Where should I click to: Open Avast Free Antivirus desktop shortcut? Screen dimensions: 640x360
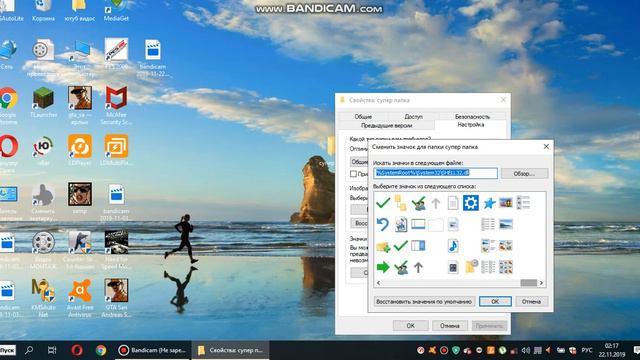pyautogui.click(x=80, y=298)
